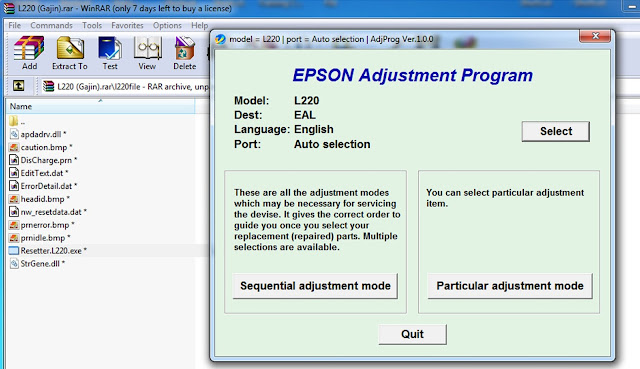Click the "EAL" destination value
Screen dimensions: 640x369
tap(305, 115)
